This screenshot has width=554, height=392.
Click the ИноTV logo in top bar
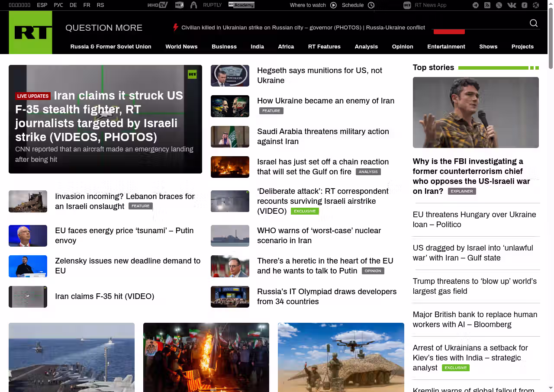(157, 5)
